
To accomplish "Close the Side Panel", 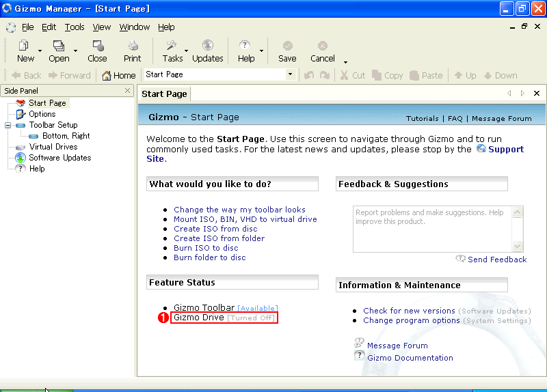I will point(127,91).
